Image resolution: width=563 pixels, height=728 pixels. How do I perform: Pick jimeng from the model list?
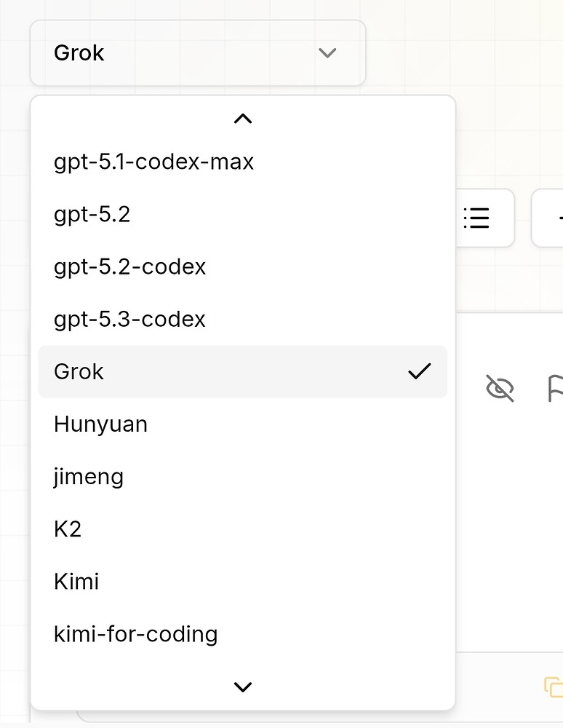point(242,477)
